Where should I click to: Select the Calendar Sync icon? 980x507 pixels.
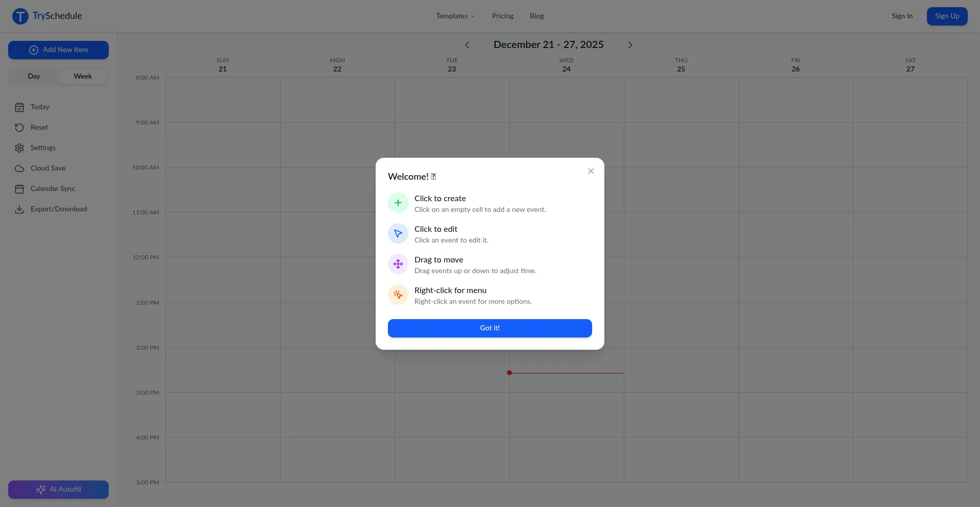(x=19, y=189)
